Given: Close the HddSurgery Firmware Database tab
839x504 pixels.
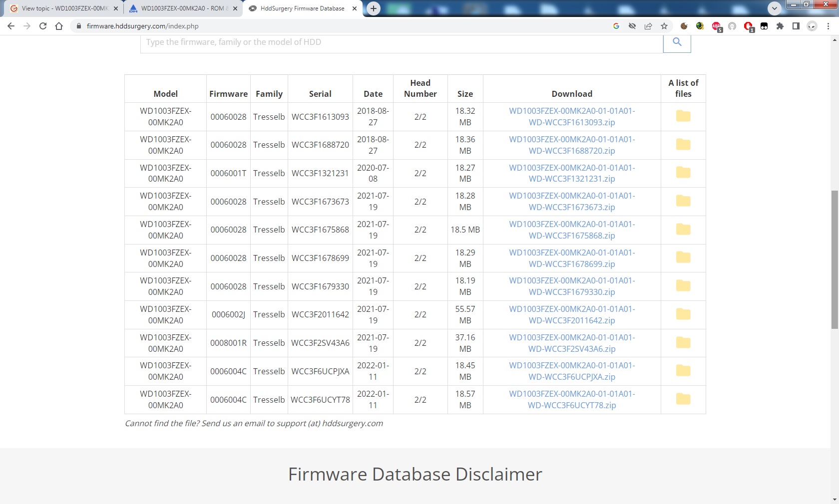Looking at the screenshot, I should pyautogui.click(x=355, y=8).
